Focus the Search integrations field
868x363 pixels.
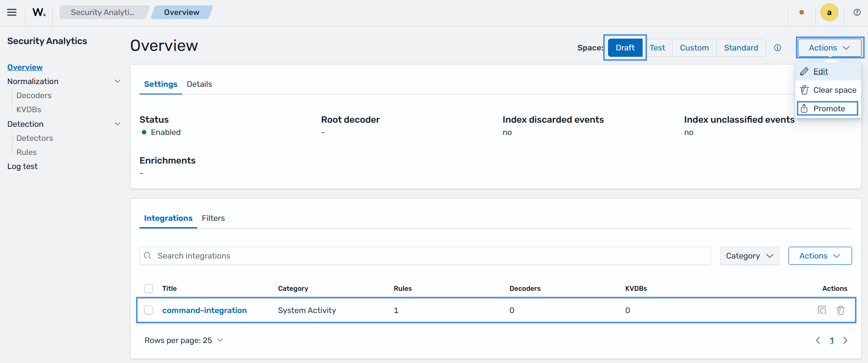pos(425,256)
